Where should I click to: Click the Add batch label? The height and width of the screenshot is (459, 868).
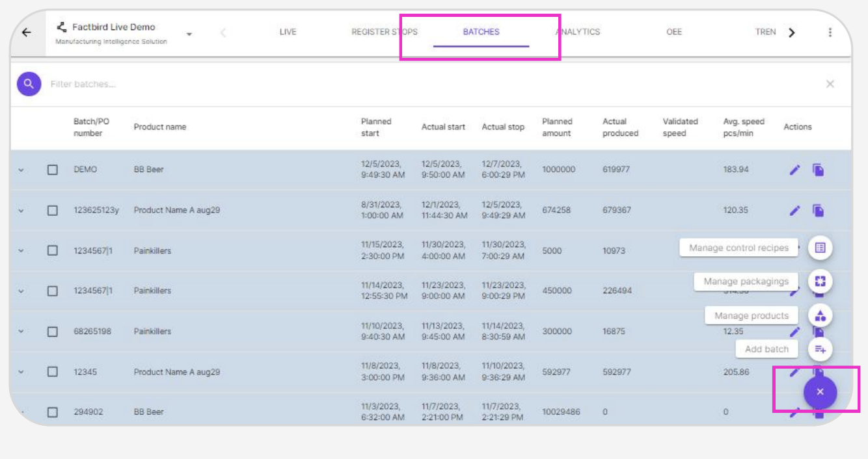[x=766, y=349]
